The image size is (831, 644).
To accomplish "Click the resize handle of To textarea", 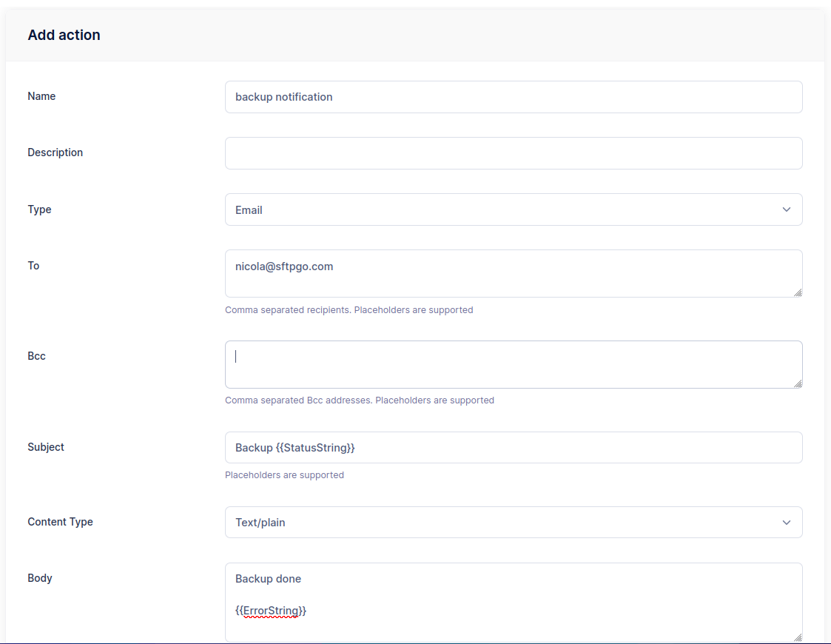I will point(797,292).
